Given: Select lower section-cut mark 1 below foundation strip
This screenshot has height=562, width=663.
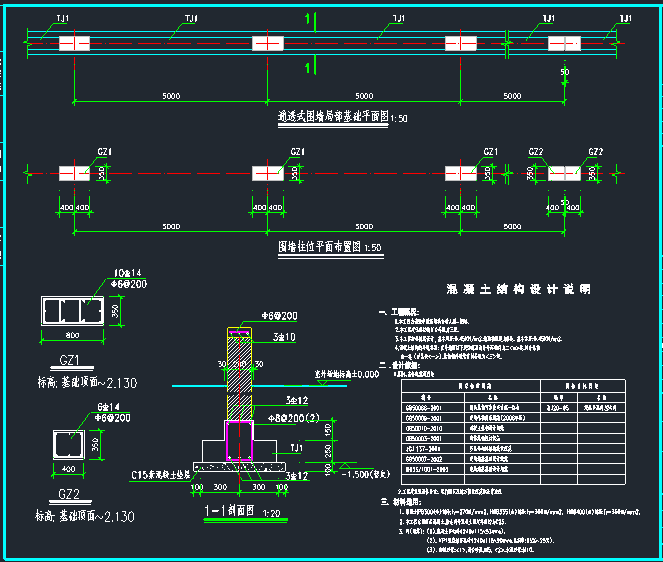Looking at the screenshot, I should [x=308, y=68].
